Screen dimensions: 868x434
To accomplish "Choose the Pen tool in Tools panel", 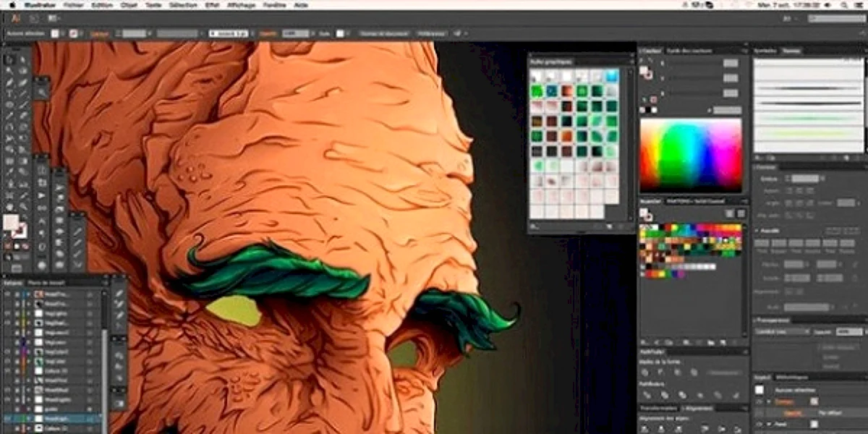I will click(x=10, y=82).
